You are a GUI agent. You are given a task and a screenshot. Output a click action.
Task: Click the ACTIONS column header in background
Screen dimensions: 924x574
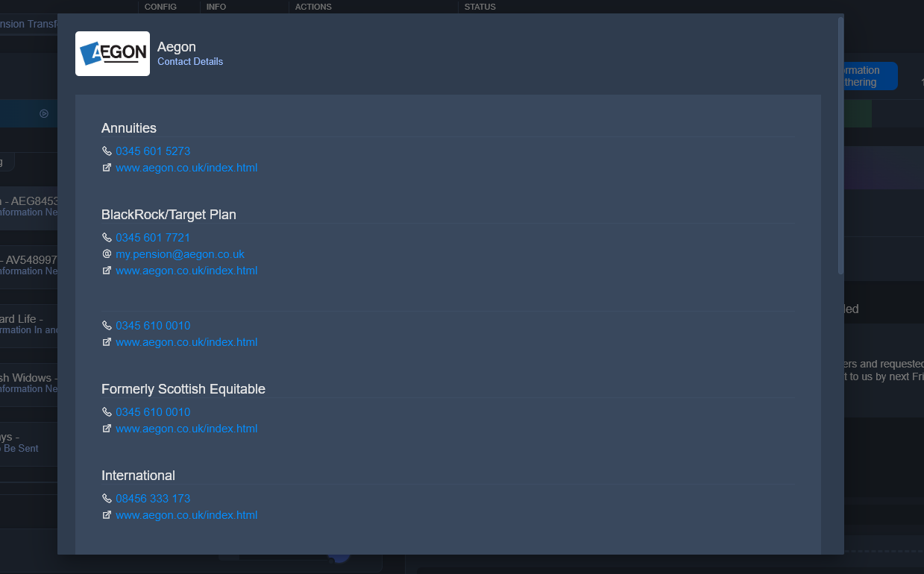tap(313, 7)
